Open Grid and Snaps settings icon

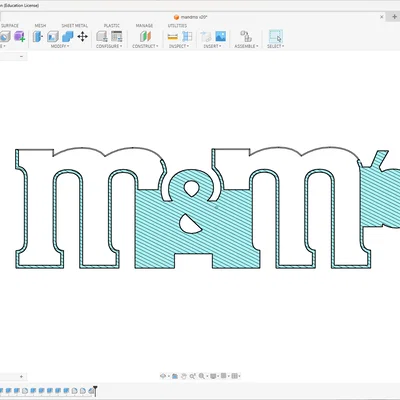[224, 376]
